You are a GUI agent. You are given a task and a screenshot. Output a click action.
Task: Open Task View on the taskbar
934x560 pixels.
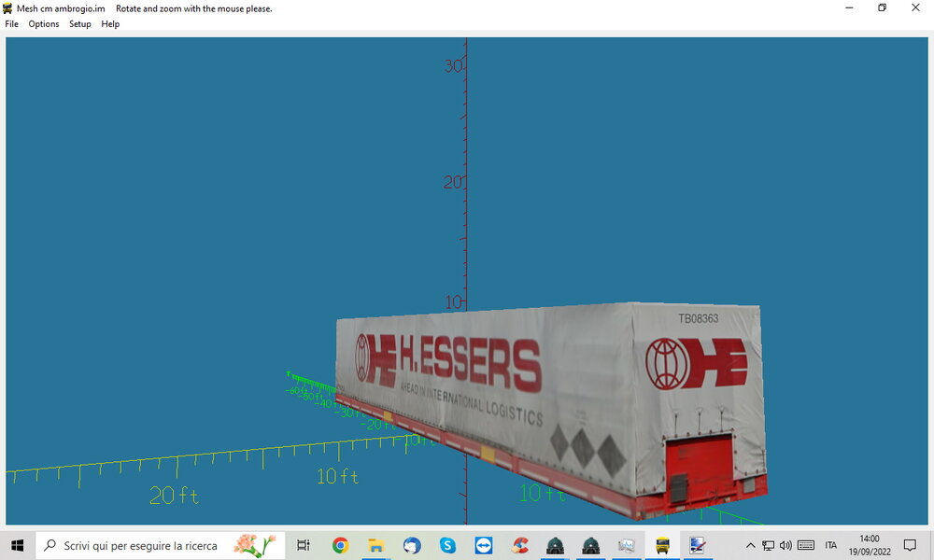tap(304, 545)
